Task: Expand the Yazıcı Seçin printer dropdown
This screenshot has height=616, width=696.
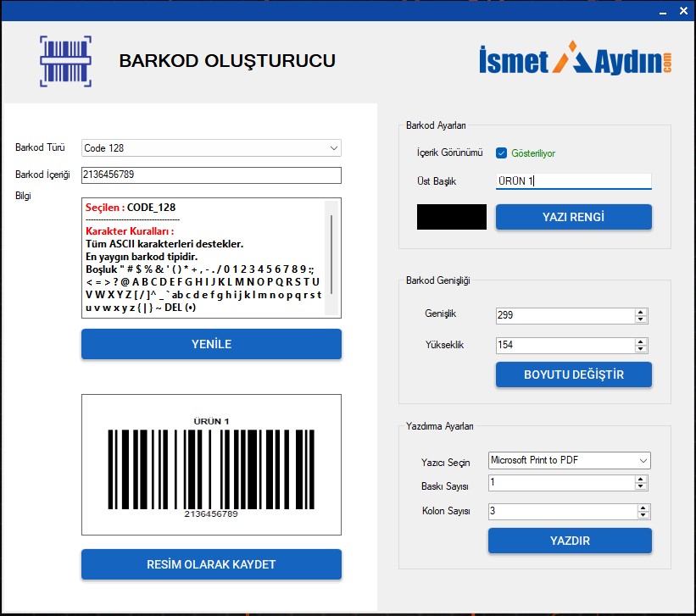Action: click(570, 460)
